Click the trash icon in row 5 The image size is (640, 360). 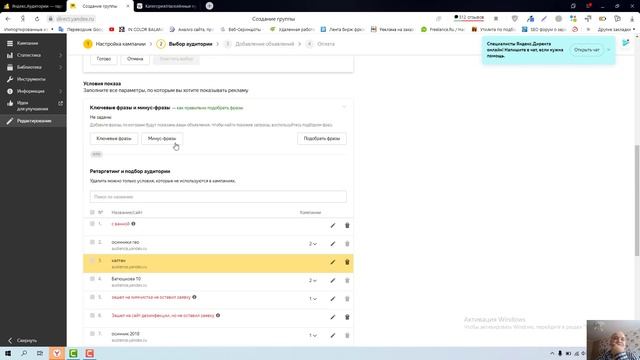[347, 299]
